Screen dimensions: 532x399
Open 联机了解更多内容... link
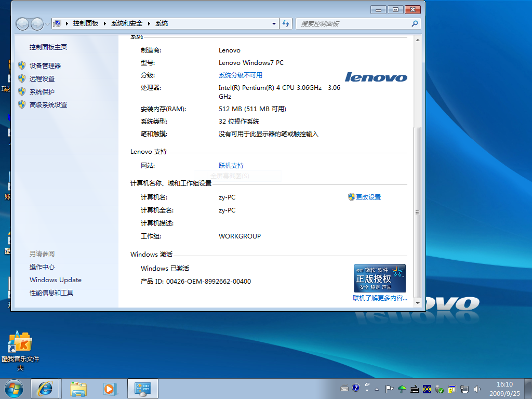pyautogui.click(x=380, y=298)
